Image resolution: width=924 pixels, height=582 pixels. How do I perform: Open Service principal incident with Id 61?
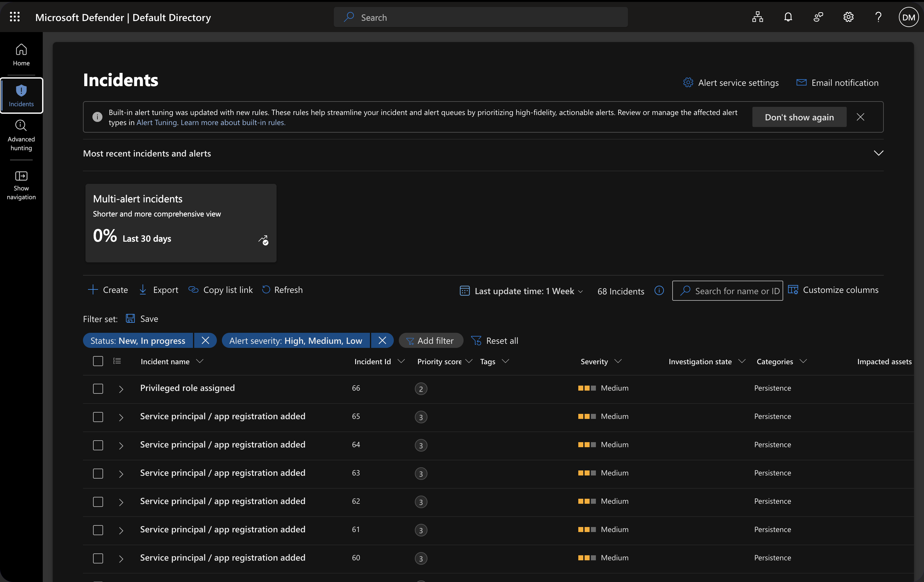tap(223, 530)
